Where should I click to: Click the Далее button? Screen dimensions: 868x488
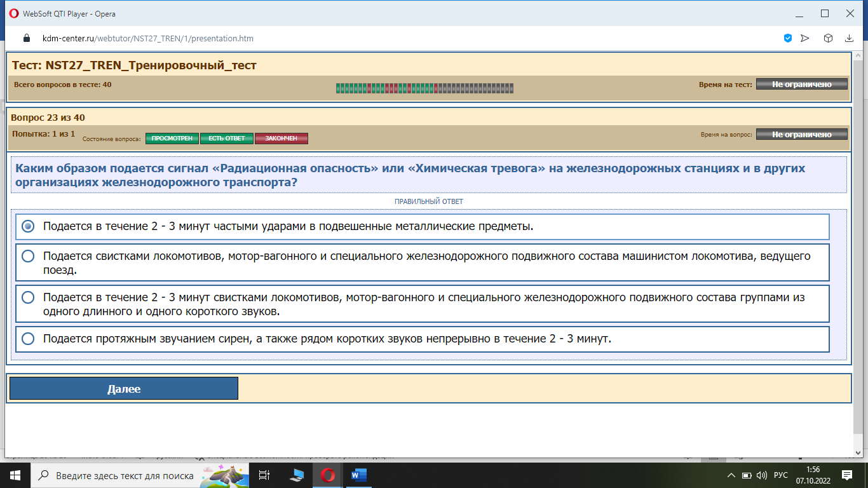(124, 388)
